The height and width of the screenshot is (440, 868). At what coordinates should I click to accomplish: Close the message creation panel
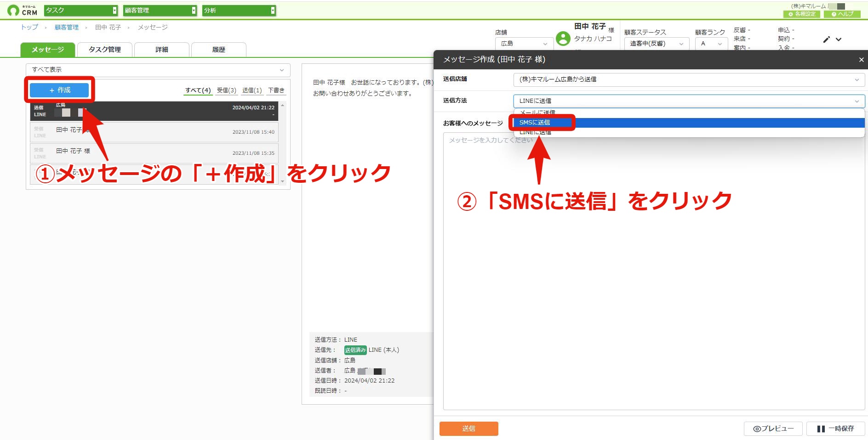[861, 60]
